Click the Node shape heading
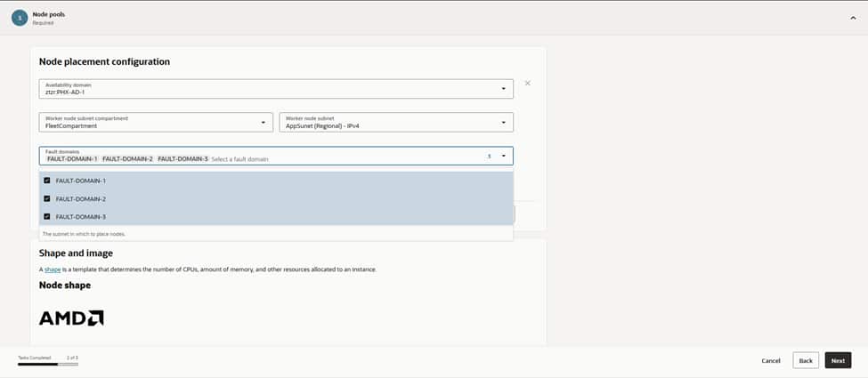Image resolution: width=868 pixels, height=378 pixels. click(x=65, y=286)
